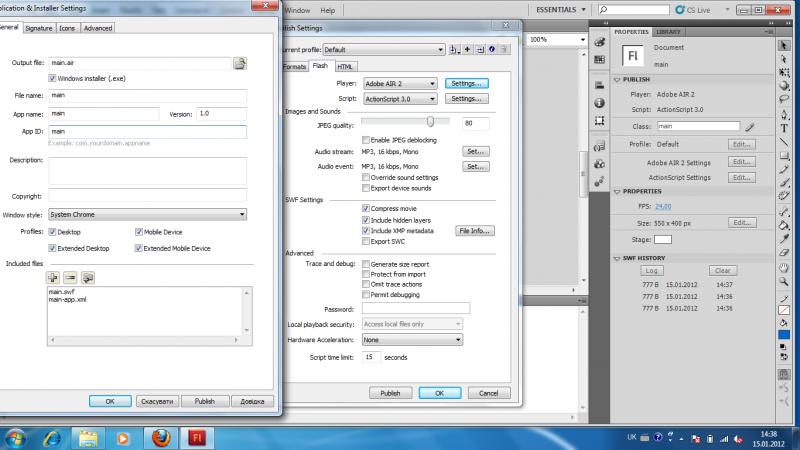Toggle Include hidden layers checkbox
The image size is (800, 450).
(366, 220)
